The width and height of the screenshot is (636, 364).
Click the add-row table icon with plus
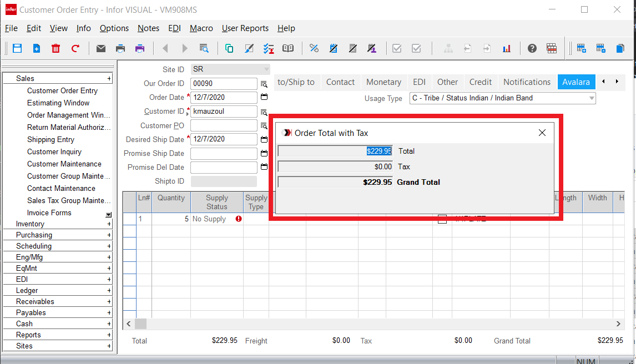581,48
